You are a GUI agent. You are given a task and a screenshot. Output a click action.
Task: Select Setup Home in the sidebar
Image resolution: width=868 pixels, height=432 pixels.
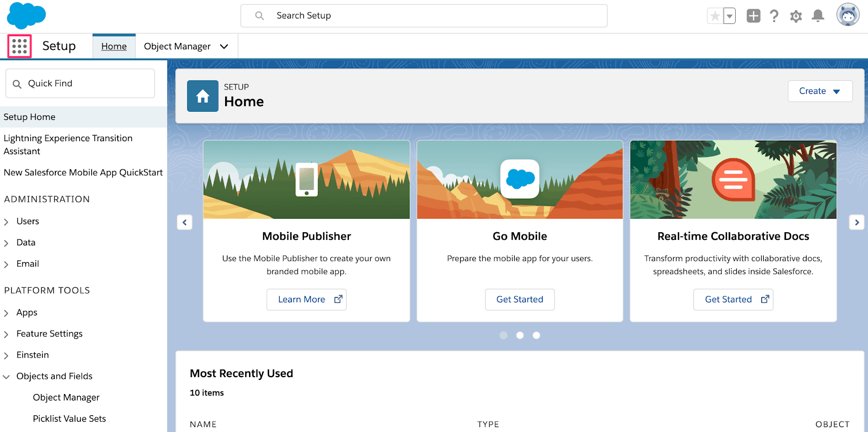click(x=84, y=117)
